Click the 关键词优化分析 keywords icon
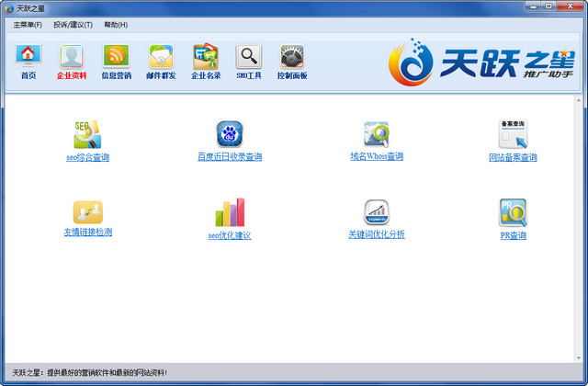 (377, 212)
